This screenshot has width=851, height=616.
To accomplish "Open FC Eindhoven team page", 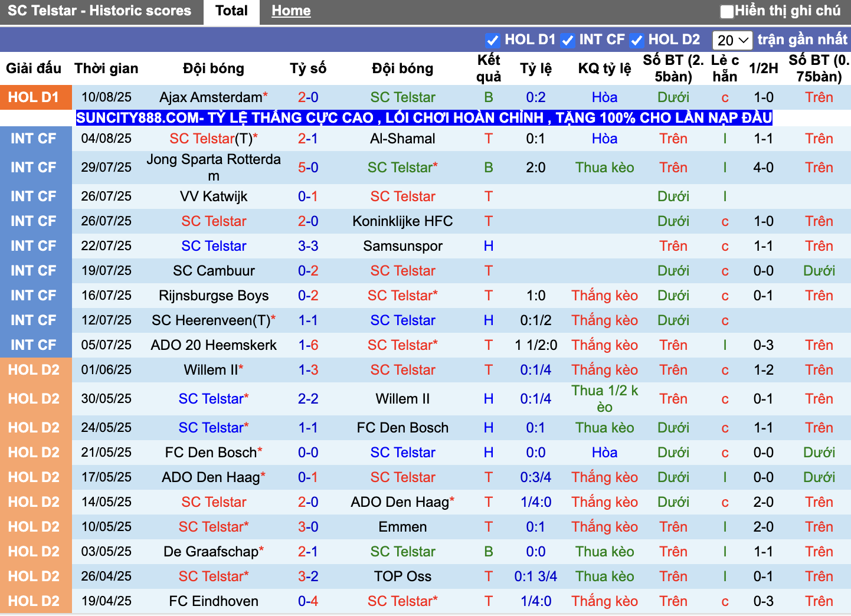I will click(x=214, y=601).
